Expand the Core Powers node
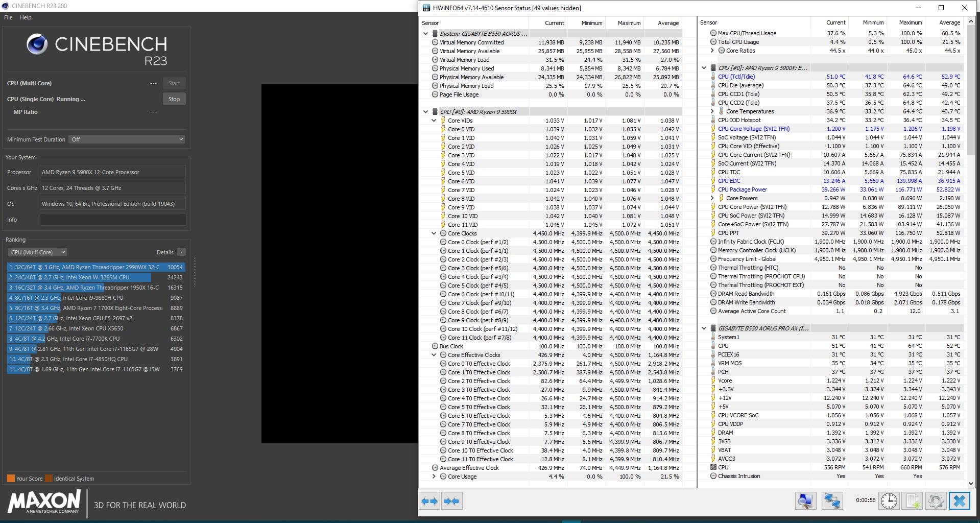The image size is (980, 523). (x=712, y=198)
